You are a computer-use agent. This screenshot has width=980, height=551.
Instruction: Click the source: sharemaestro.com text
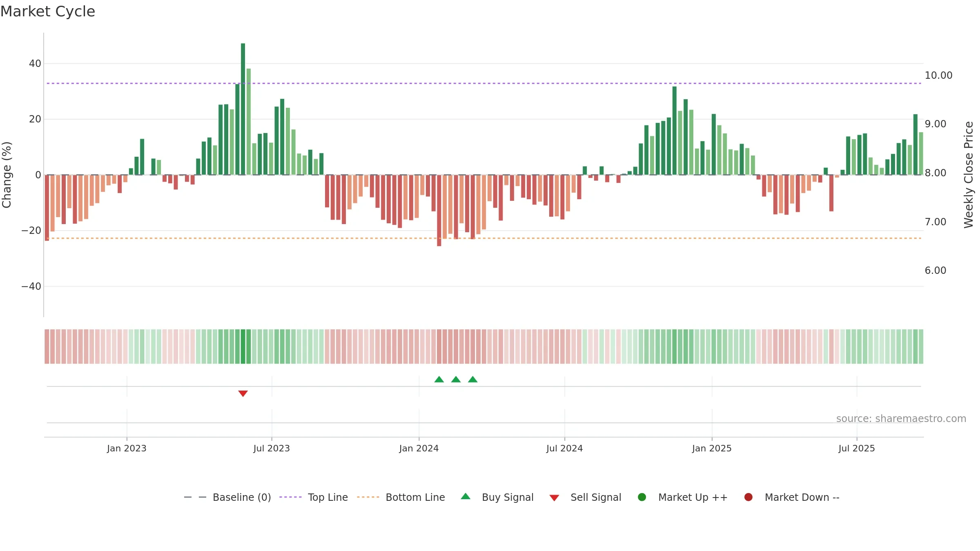[901, 418]
